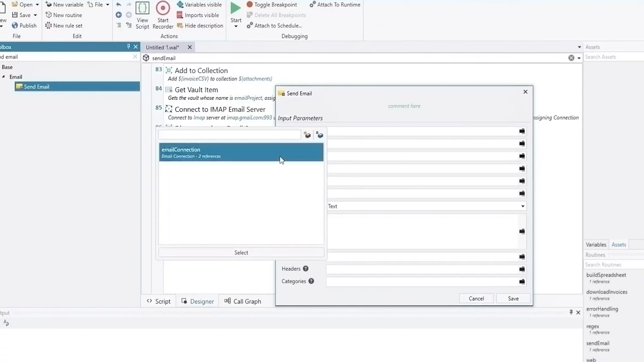Click the Attach To Runtime icon
The width and height of the screenshot is (644, 362).
[312, 5]
